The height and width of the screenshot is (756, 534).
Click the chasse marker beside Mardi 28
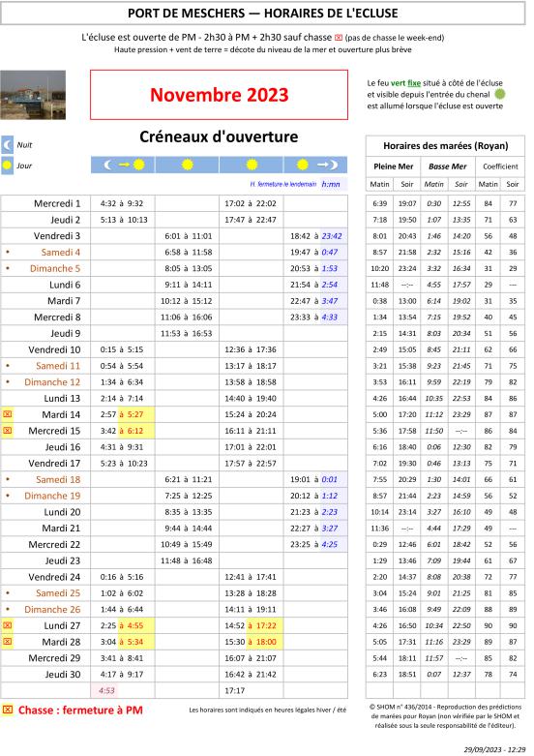pyautogui.click(x=7, y=642)
